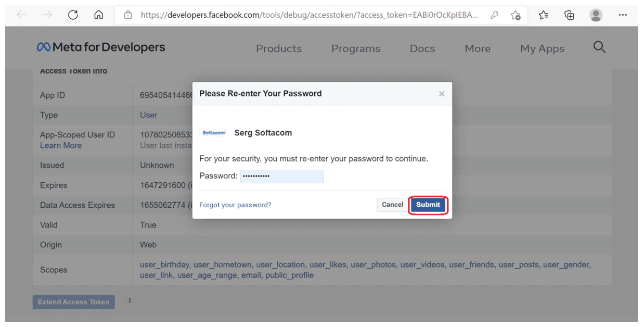
Task: Go to the browser home icon
Action: tap(98, 15)
